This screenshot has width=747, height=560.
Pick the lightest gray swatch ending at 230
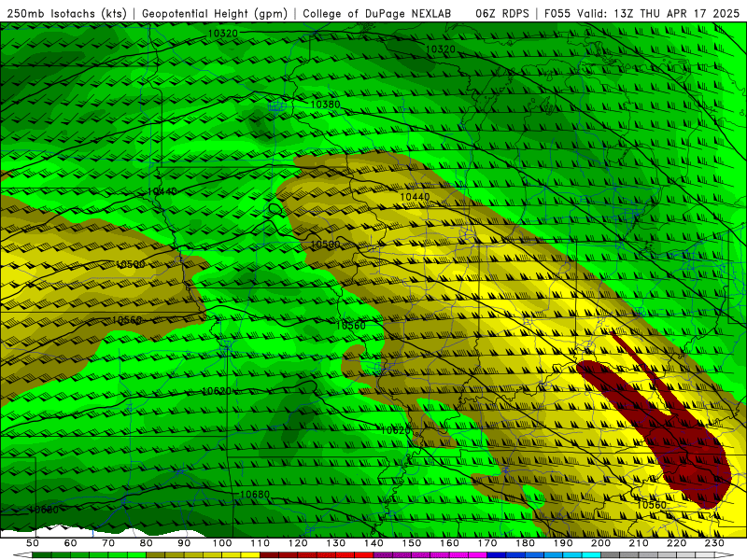pyautogui.click(x=705, y=555)
